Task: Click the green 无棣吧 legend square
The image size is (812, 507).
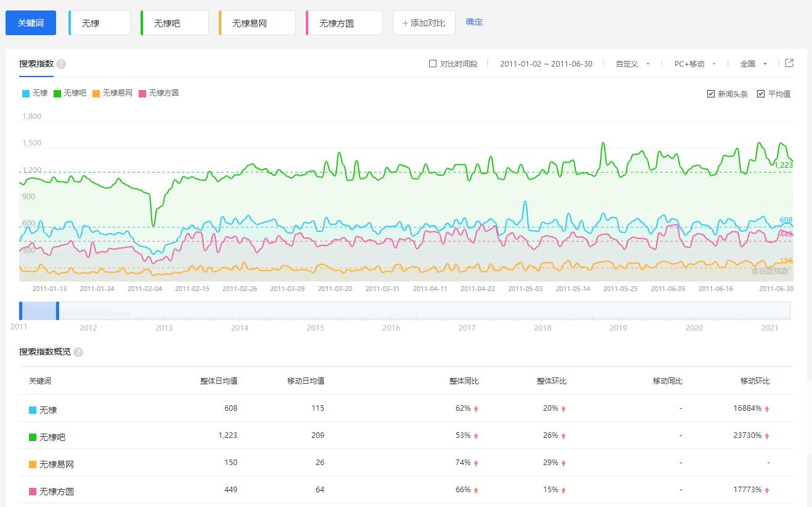Action: pyautogui.click(x=57, y=94)
